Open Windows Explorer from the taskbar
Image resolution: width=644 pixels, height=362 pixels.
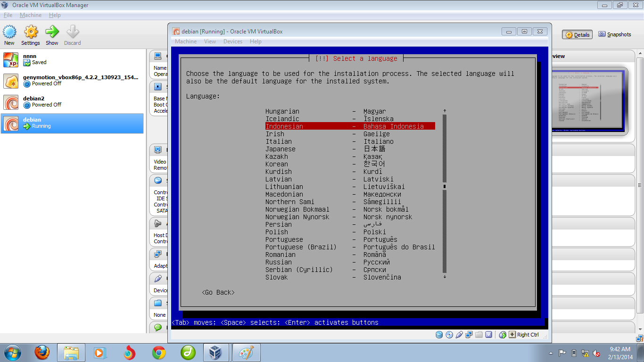[x=71, y=352]
